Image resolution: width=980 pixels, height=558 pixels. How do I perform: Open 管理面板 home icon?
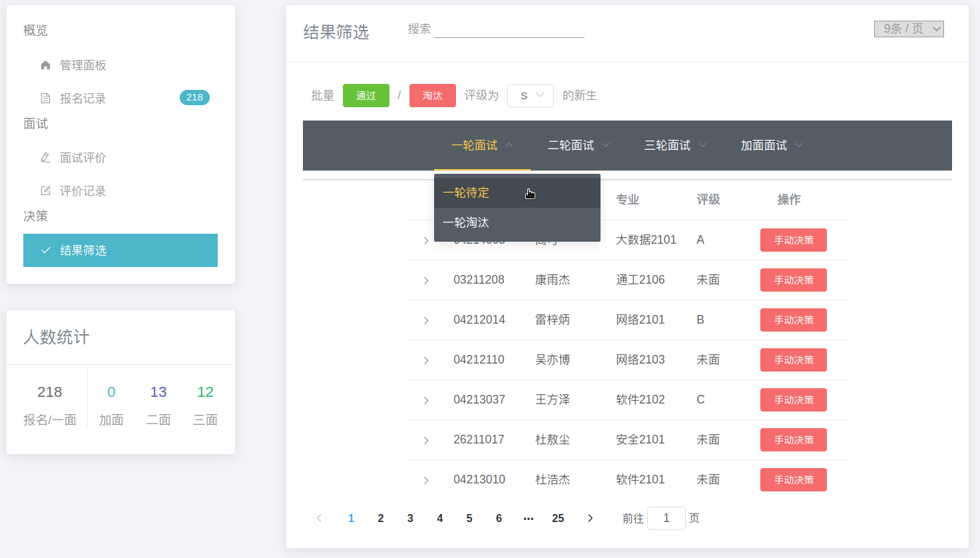point(45,65)
